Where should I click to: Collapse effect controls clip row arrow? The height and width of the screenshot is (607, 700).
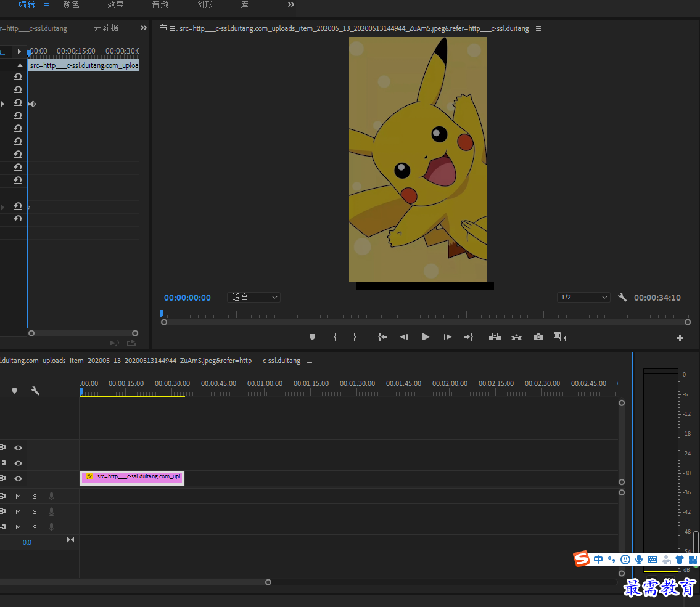[x=20, y=65]
